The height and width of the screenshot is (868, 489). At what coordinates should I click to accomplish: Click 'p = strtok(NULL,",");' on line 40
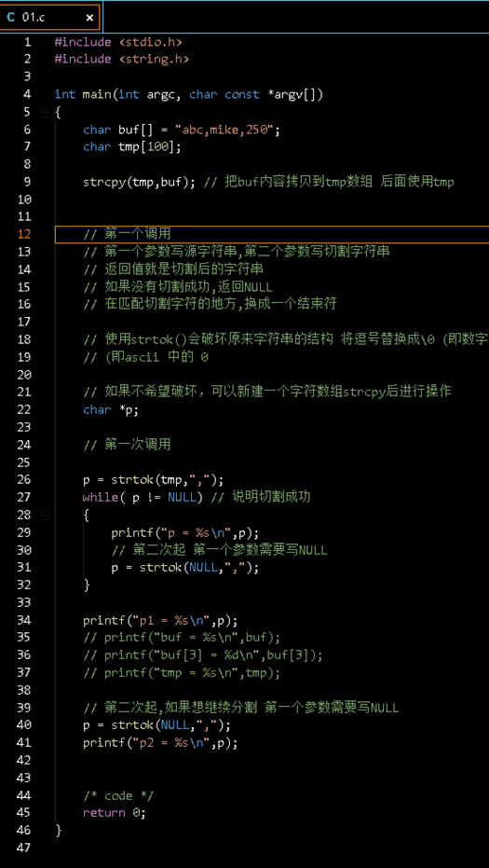point(157,725)
